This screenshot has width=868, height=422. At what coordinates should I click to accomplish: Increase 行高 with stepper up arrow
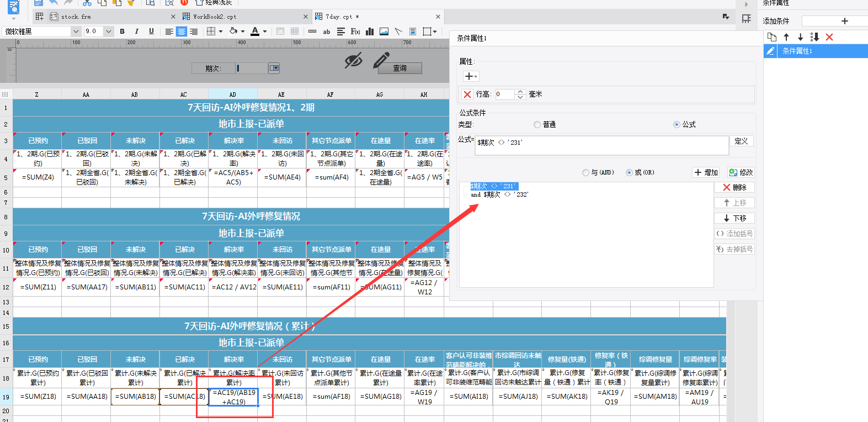(x=520, y=92)
